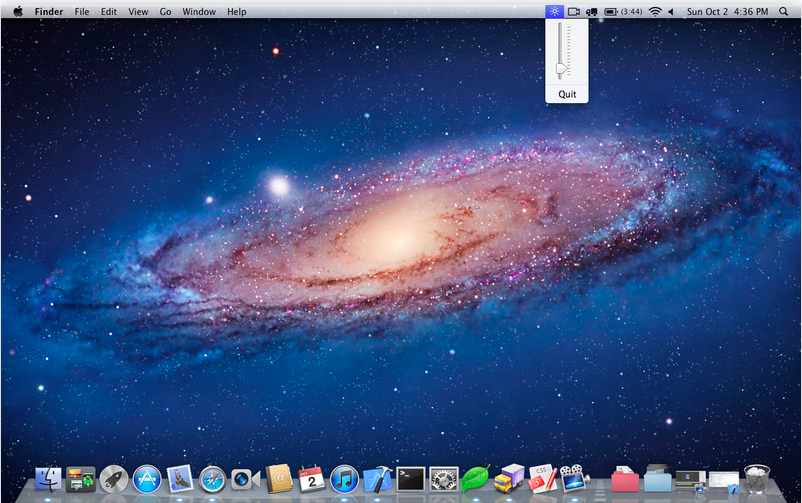The height and width of the screenshot is (503, 802).
Task: Open the Trash in the Dock
Action: click(756, 479)
